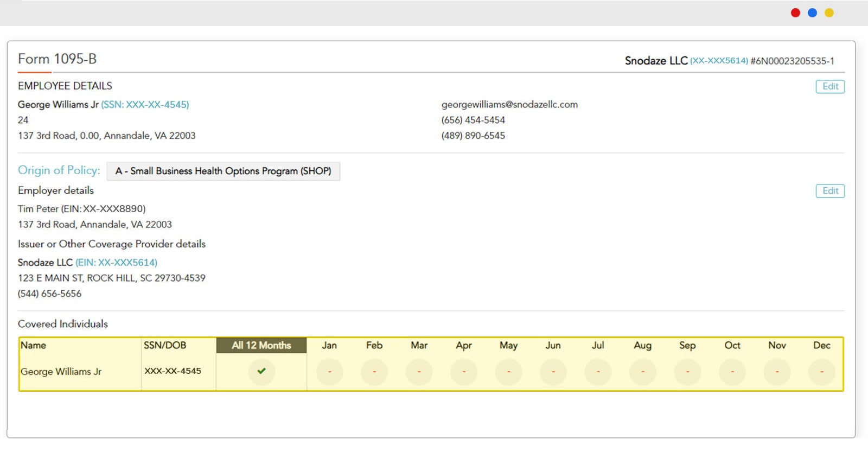Toggle May coverage circle
868x452 pixels.
click(x=508, y=372)
